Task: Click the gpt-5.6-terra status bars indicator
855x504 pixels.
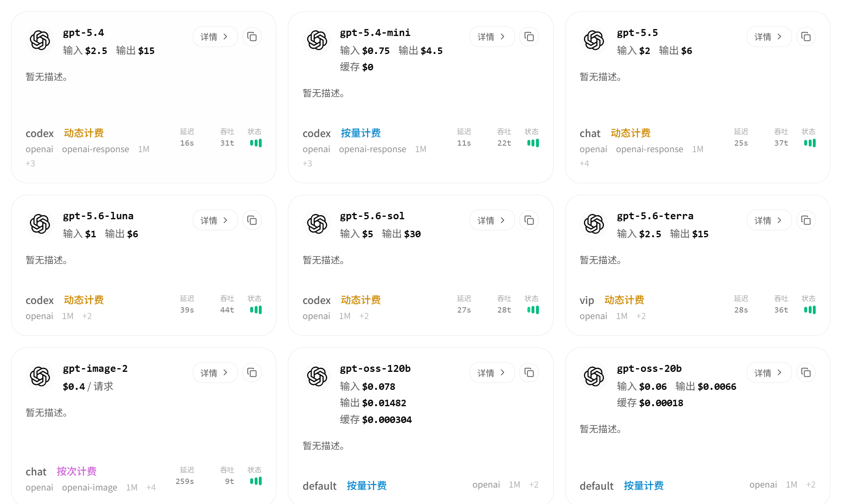Action: [810, 310]
